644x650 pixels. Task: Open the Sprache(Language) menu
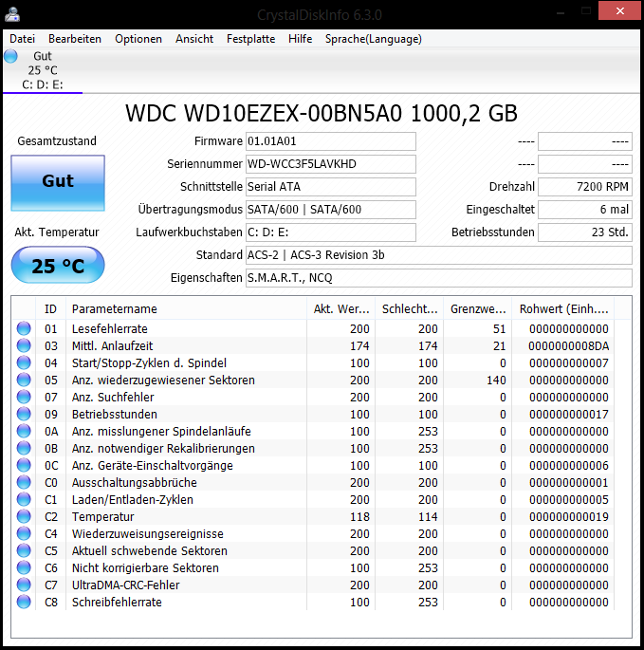[374, 39]
